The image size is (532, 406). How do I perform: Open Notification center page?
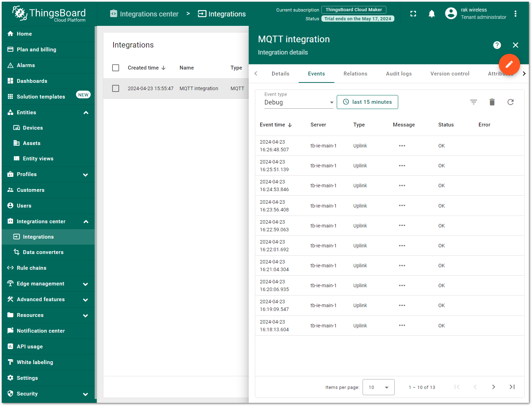pos(48,331)
